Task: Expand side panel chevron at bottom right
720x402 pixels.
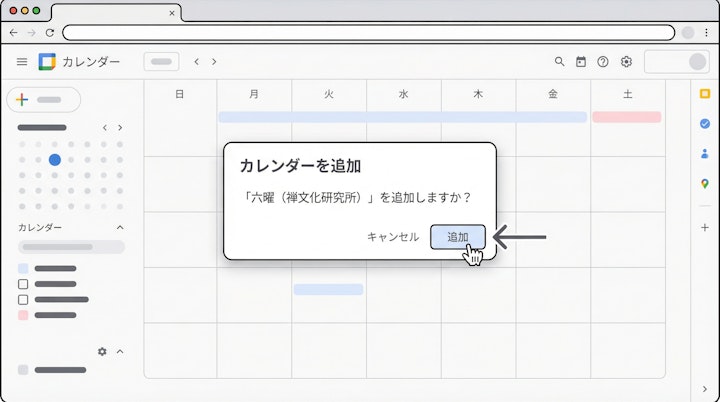Action: (705, 389)
